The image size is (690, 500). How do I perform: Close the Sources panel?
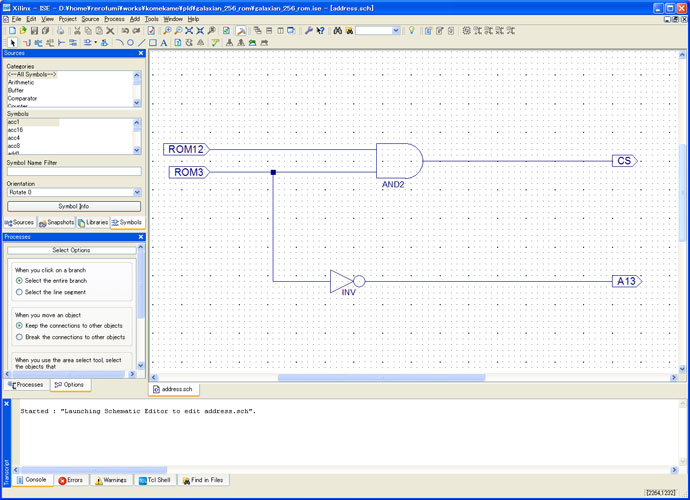click(x=141, y=53)
